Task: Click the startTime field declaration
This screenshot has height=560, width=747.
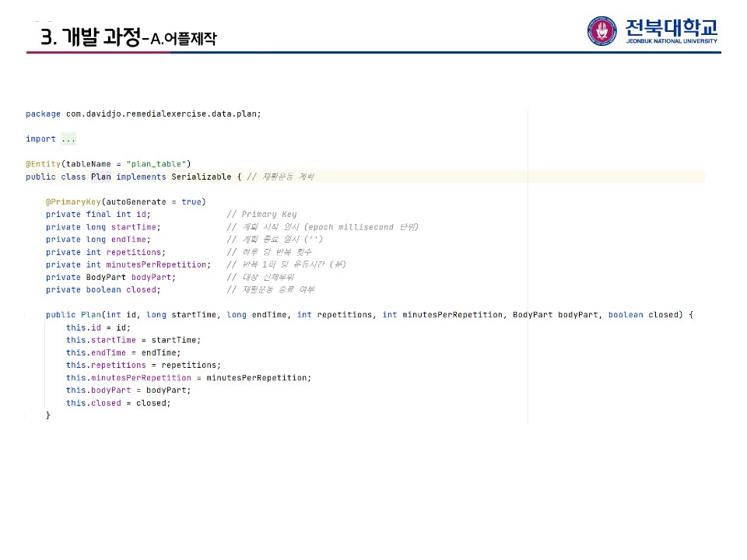Action: (x=135, y=227)
